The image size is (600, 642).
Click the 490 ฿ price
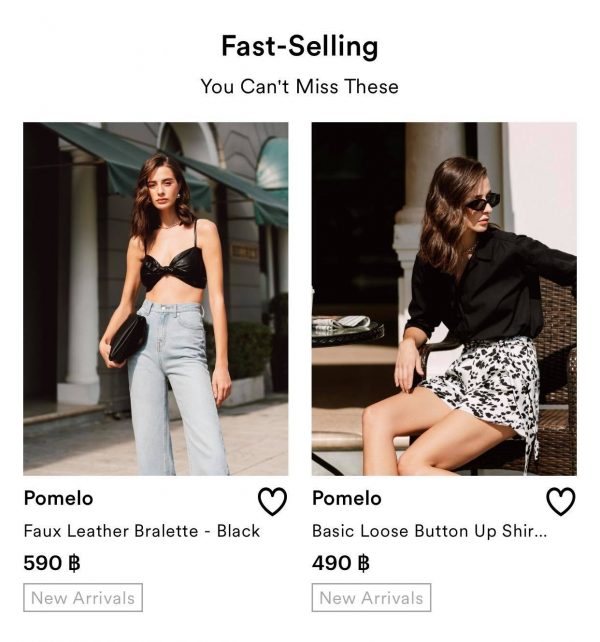coord(340,563)
